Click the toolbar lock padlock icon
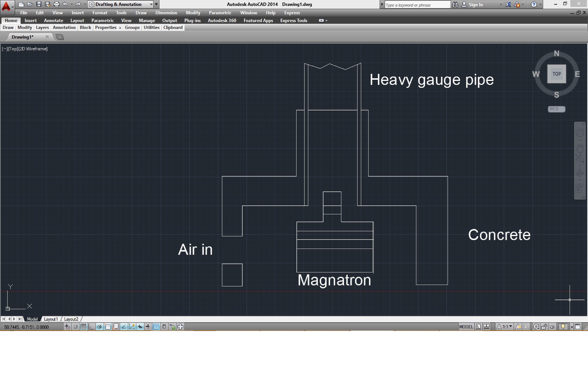588x392 pixels. [x=544, y=327]
